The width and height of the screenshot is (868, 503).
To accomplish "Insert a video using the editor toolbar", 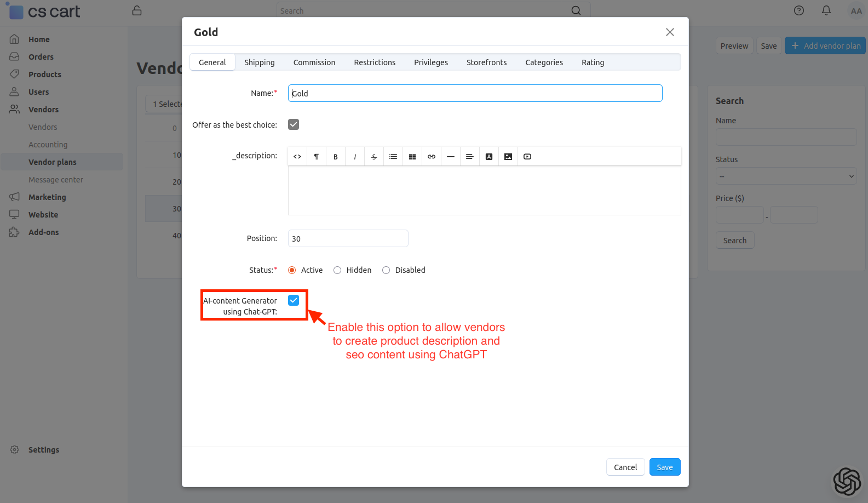I will (x=527, y=157).
